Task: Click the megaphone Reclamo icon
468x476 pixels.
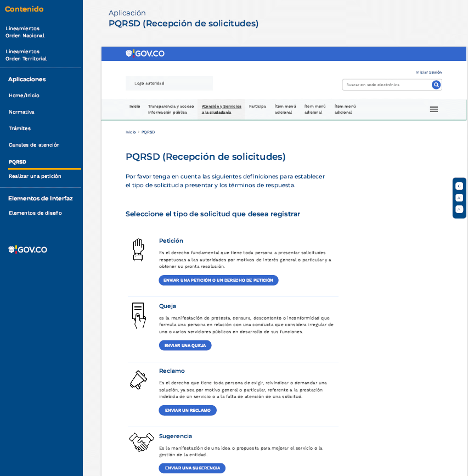Action: point(138,379)
